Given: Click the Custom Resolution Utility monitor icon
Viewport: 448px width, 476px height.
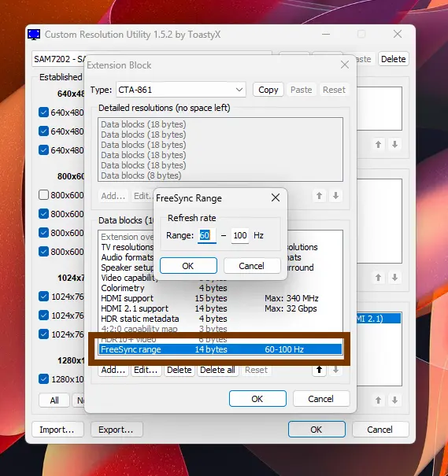Looking at the screenshot, I should [x=34, y=35].
